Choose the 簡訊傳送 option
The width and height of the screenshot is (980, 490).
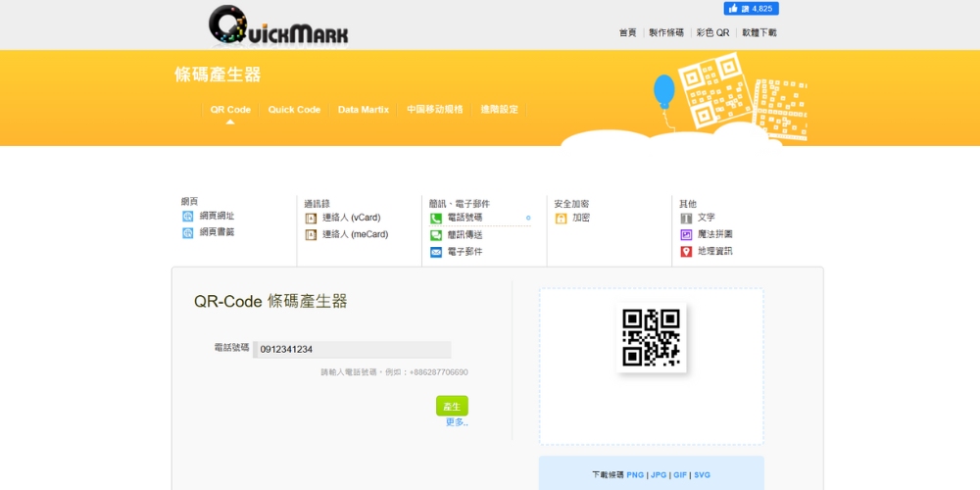[465, 235]
